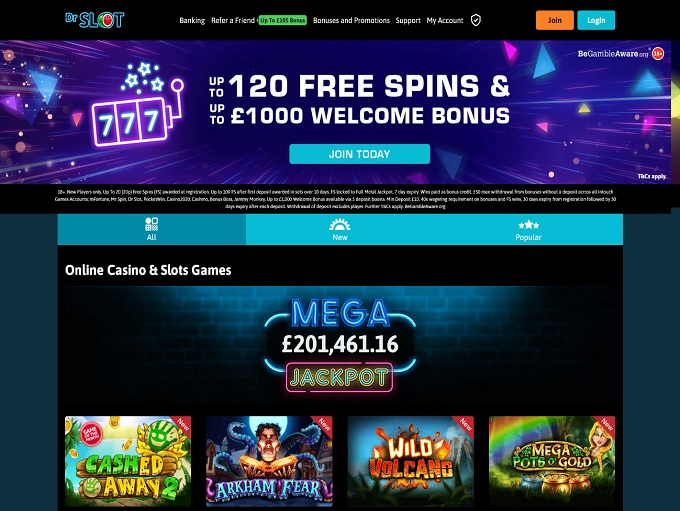
Task: Go to the Support page
Action: click(408, 20)
